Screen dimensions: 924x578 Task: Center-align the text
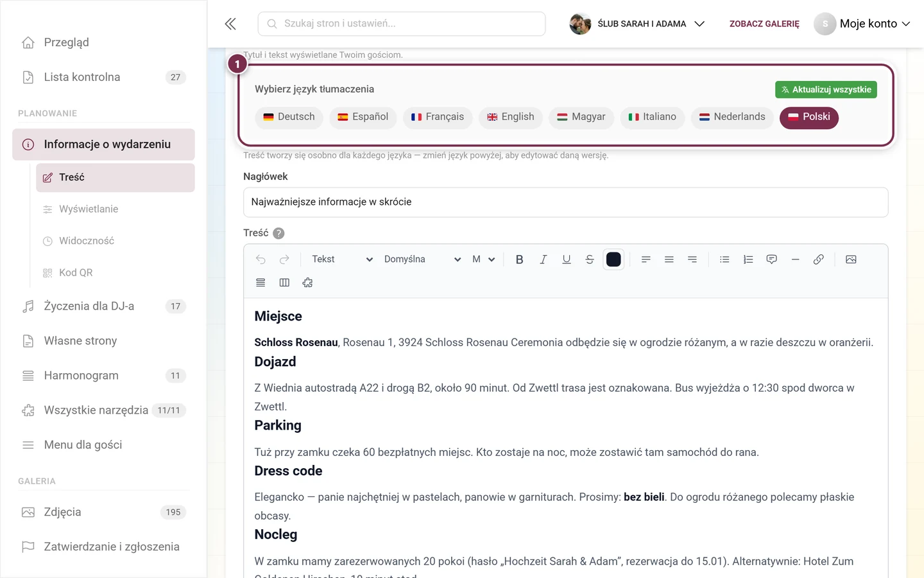click(669, 259)
